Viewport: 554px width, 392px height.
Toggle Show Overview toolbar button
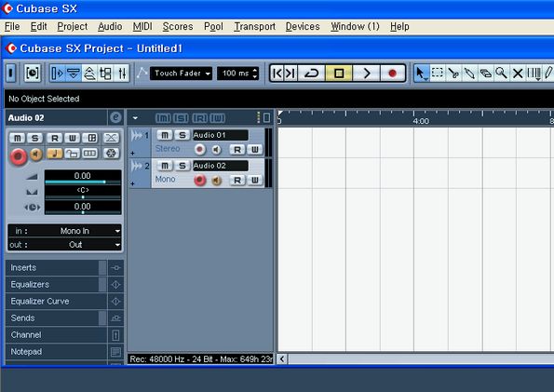click(x=89, y=74)
